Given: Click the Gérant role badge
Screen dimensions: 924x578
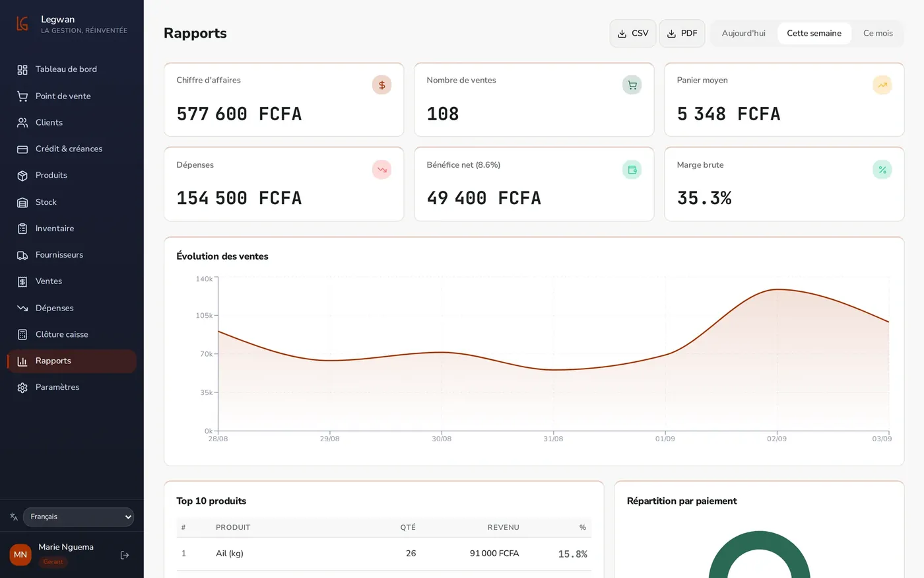Looking at the screenshot, I should pos(53,562).
